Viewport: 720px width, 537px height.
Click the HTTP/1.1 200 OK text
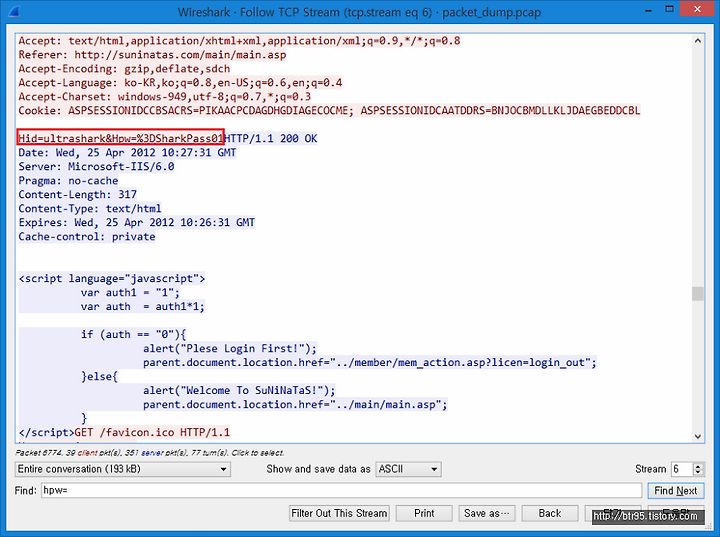click(x=271, y=138)
